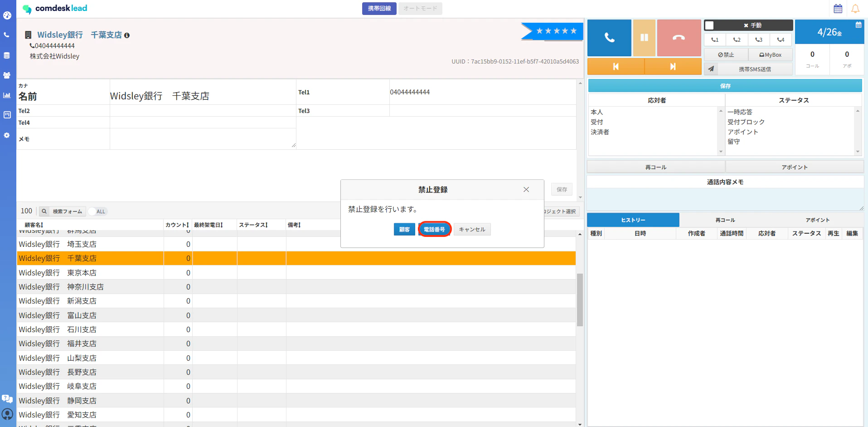Click the 携帯回線 mode button

379,9
